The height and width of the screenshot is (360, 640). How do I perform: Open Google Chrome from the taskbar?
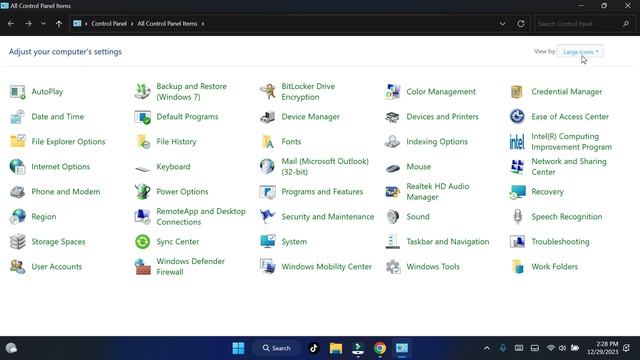click(380, 348)
